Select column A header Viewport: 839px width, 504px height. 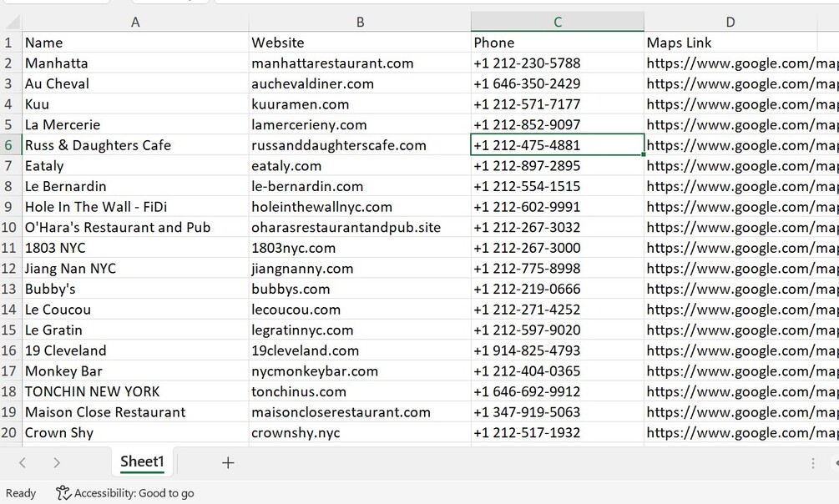(135, 22)
